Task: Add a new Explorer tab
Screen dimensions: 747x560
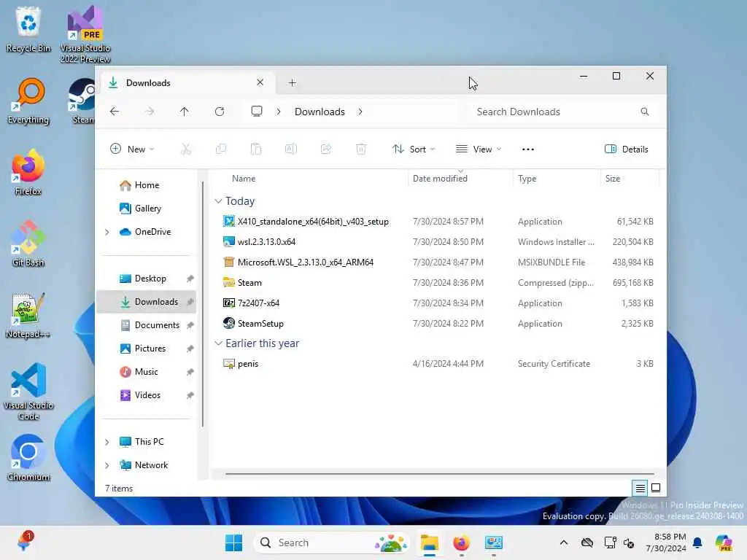Action: (292, 83)
